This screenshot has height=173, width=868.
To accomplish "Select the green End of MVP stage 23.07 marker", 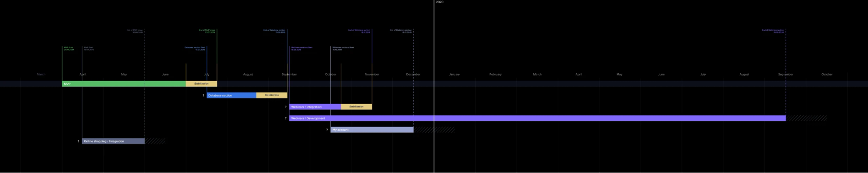I will click(x=207, y=31).
